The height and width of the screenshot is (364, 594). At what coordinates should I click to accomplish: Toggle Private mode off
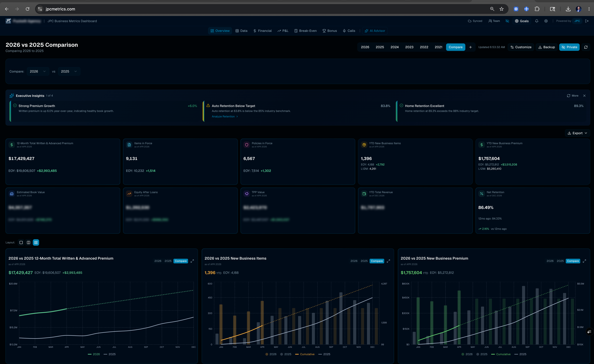click(x=569, y=47)
